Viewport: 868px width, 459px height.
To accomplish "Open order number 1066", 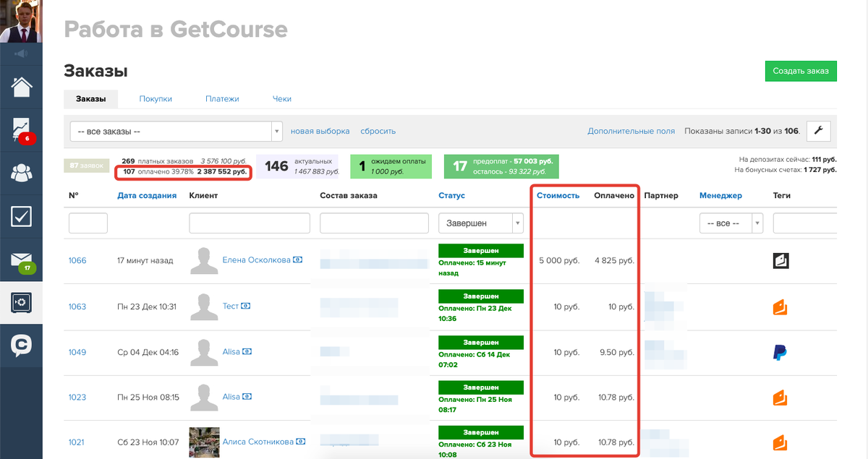I will point(77,260).
